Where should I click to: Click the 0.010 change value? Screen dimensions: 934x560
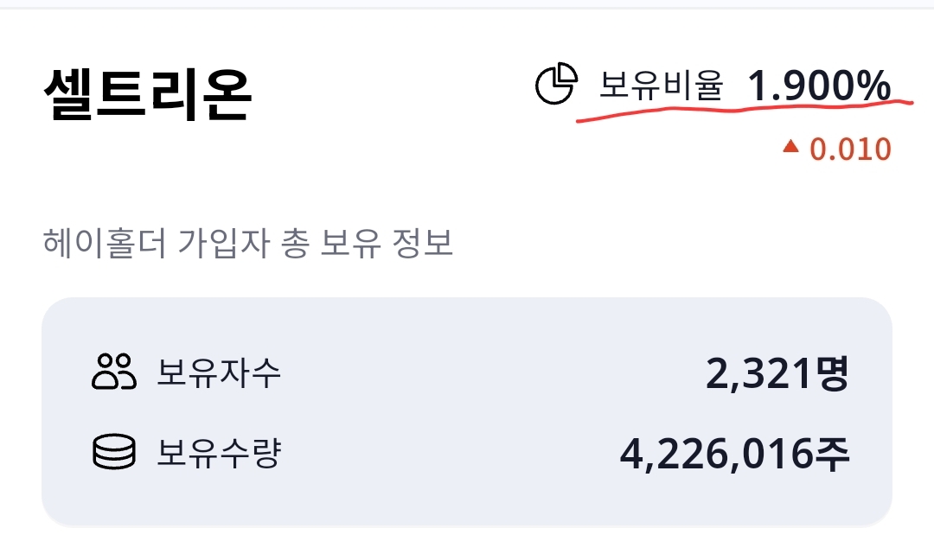point(850,149)
